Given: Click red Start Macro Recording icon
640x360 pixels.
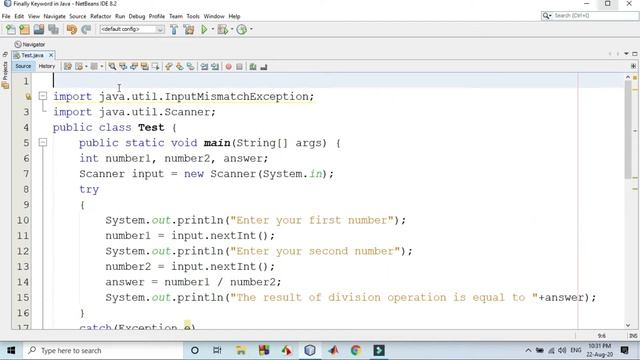Looking at the screenshot, I should click(229, 67).
